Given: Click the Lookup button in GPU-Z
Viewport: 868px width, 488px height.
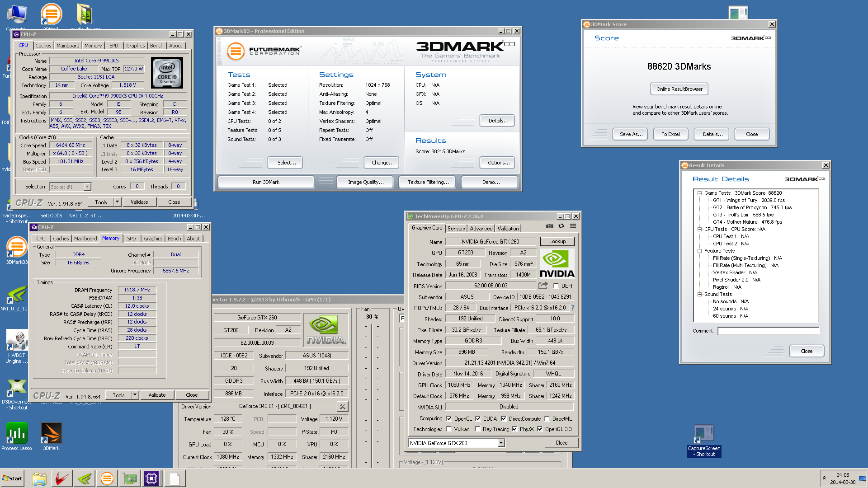Looking at the screenshot, I should point(557,241).
